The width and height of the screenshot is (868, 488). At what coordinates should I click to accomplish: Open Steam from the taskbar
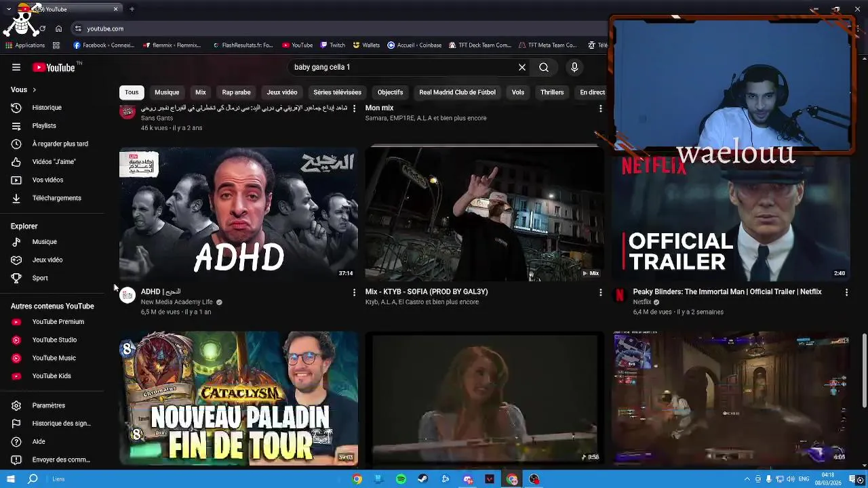point(423,479)
